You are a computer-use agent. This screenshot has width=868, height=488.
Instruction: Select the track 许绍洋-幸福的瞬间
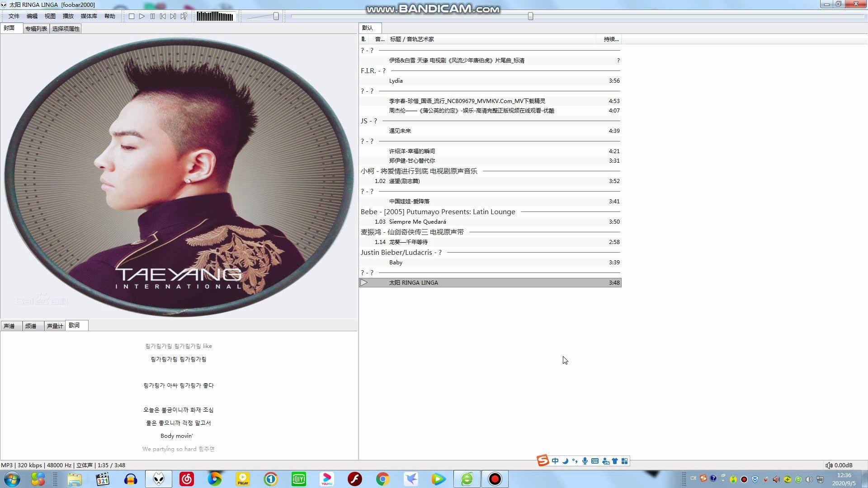[x=490, y=151]
